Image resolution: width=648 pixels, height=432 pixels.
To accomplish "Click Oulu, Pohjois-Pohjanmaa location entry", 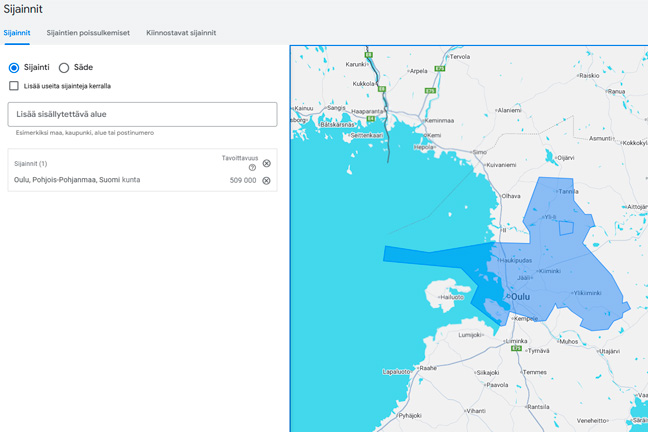I will pos(77,180).
